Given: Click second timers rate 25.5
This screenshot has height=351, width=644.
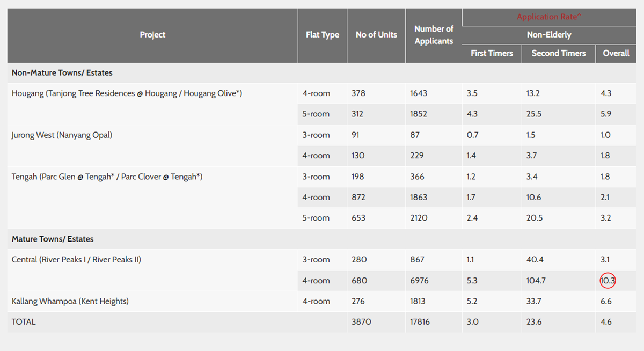Looking at the screenshot, I should click(534, 114).
